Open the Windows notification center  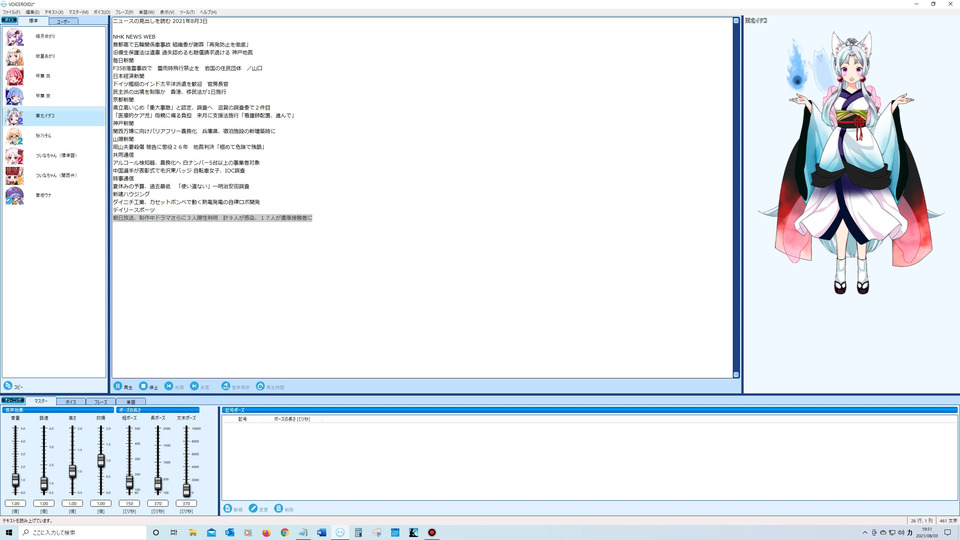[948, 533]
